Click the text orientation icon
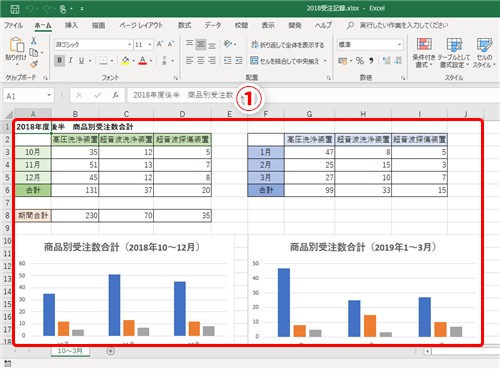The width and height of the screenshot is (500, 369). [228, 44]
